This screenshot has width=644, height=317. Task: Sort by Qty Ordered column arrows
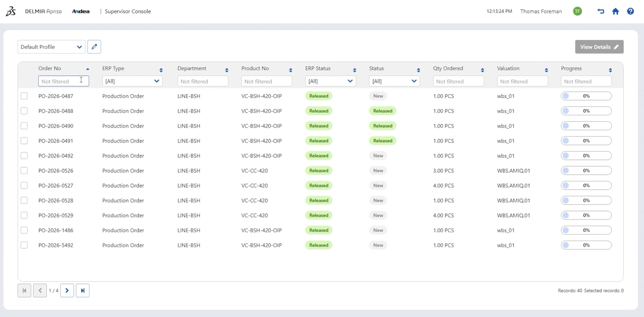[x=482, y=70]
